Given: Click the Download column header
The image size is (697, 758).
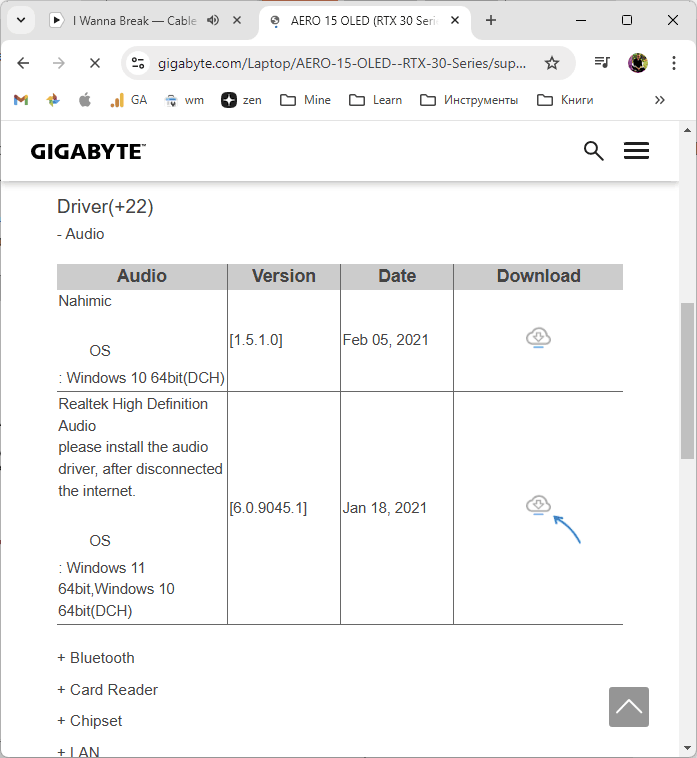Looking at the screenshot, I should [538, 276].
